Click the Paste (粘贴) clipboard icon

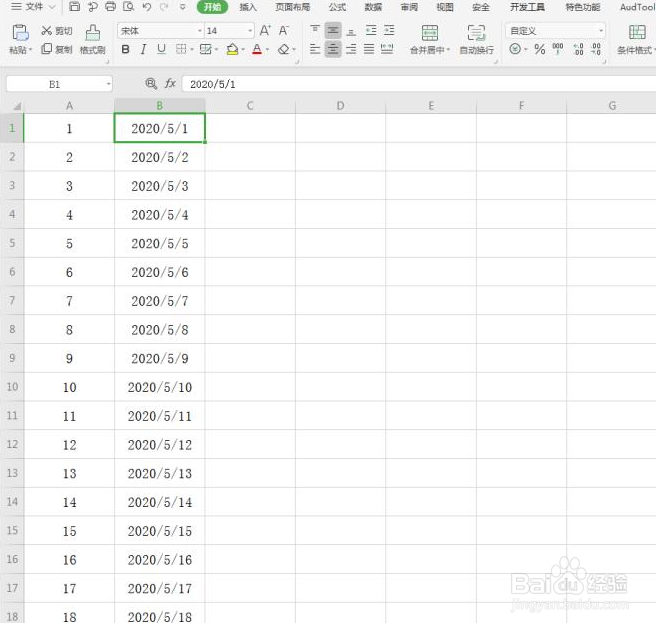pos(20,33)
